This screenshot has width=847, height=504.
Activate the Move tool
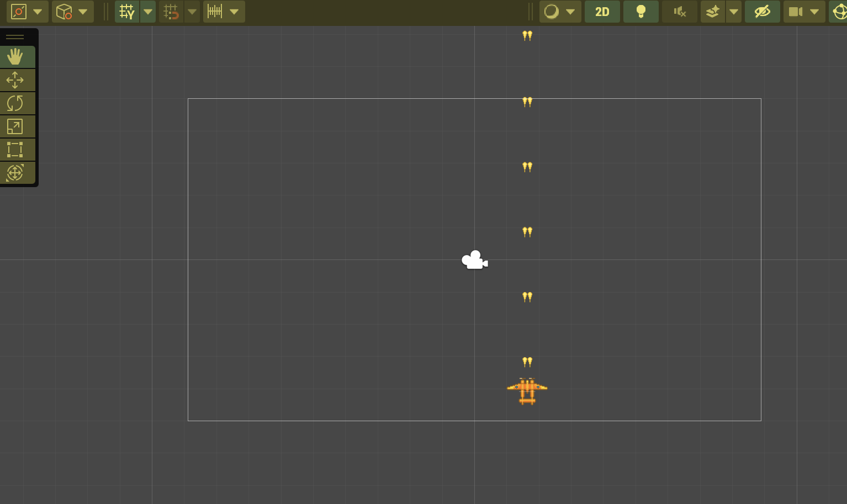click(15, 79)
